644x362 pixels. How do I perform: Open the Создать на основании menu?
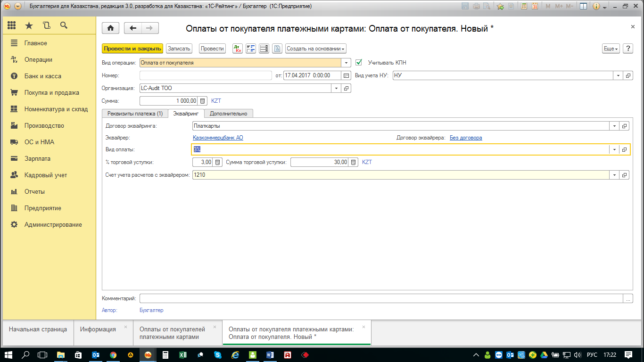pyautogui.click(x=316, y=49)
